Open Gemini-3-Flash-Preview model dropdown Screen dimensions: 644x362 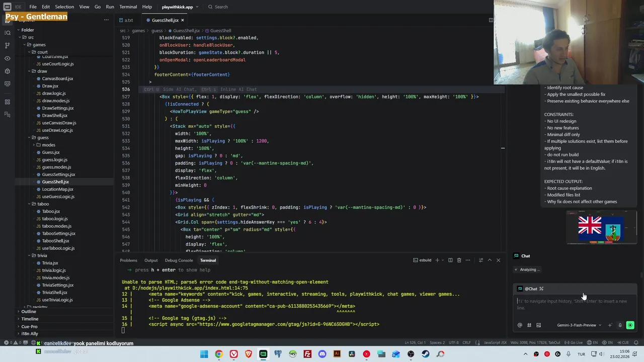(x=579, y=325)
